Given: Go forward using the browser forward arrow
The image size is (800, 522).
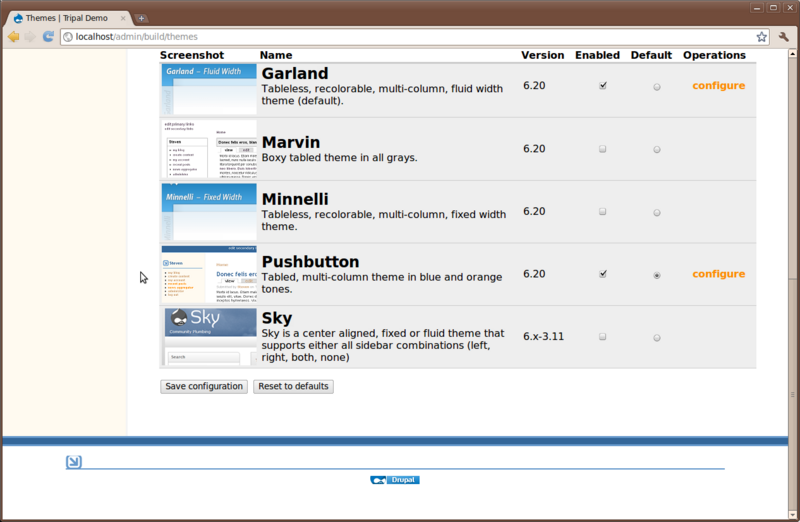Looking at the screenshot, I should coord(31,37).
